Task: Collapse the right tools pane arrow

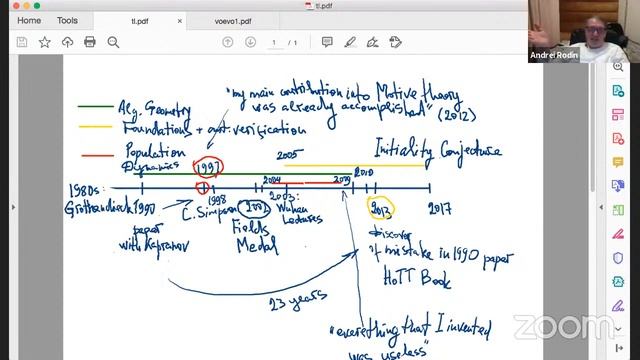Action: click(601, 207)
